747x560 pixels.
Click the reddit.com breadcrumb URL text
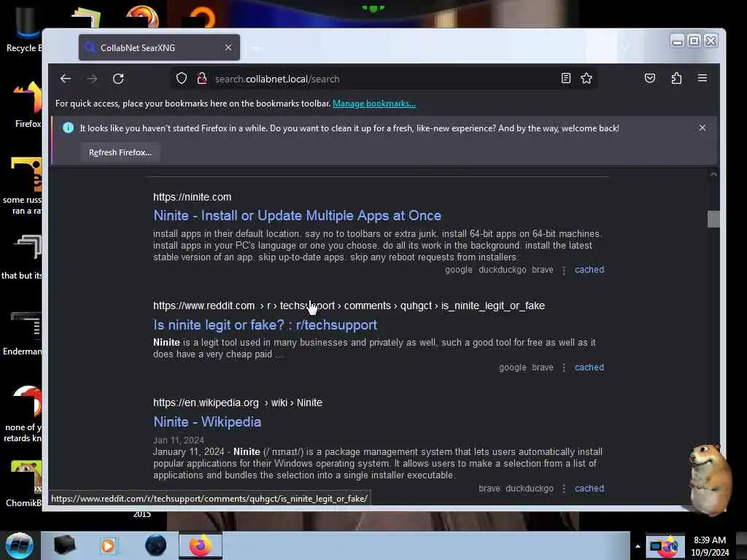coord(349,306)
